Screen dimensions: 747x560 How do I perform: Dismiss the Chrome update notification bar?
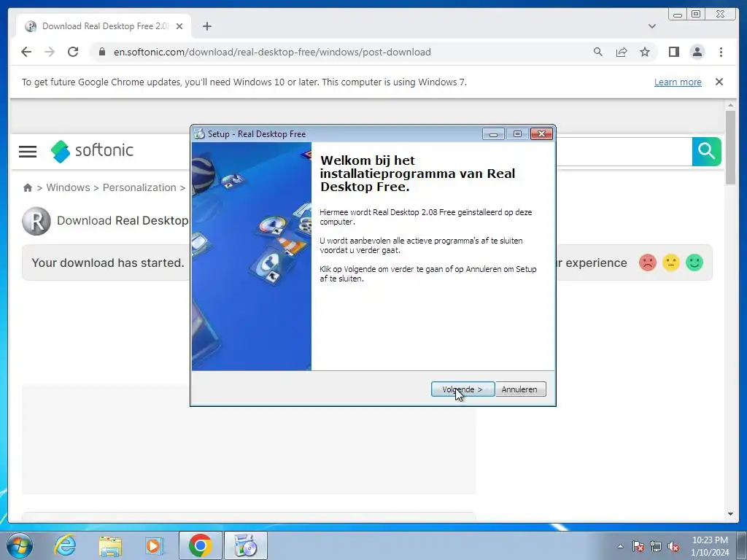coord(719,82)
